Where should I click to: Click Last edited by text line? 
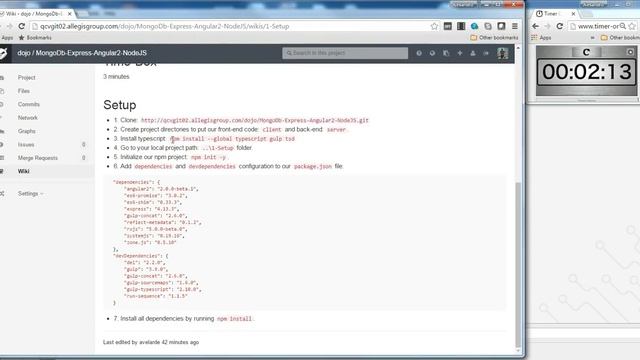(151, 342)
